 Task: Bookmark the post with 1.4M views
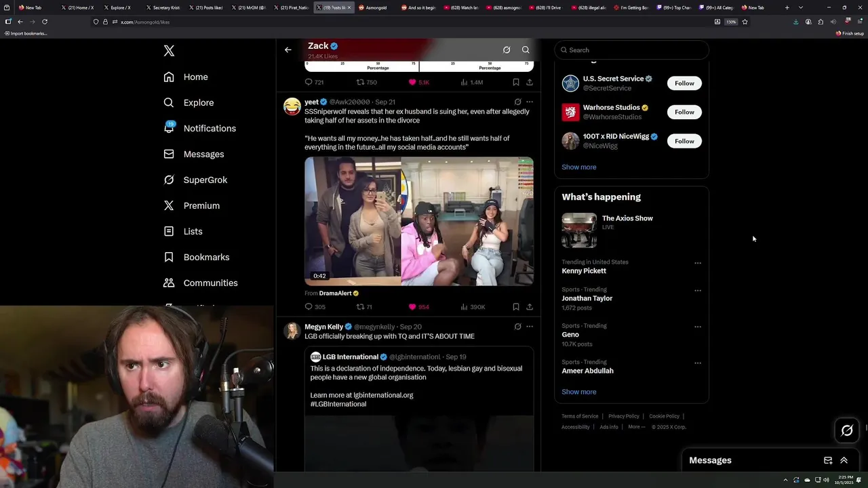[516, 82]
